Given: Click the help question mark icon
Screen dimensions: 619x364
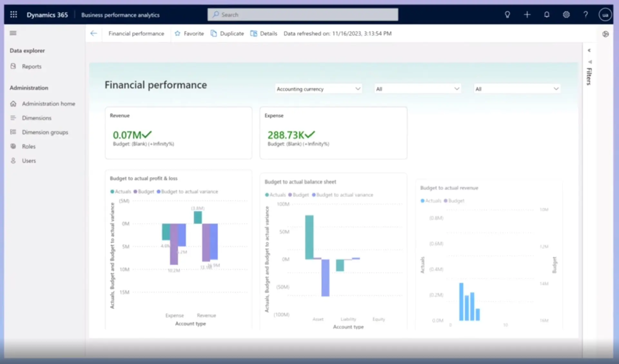Looking at the screenshot, I should tap(585, 15).
